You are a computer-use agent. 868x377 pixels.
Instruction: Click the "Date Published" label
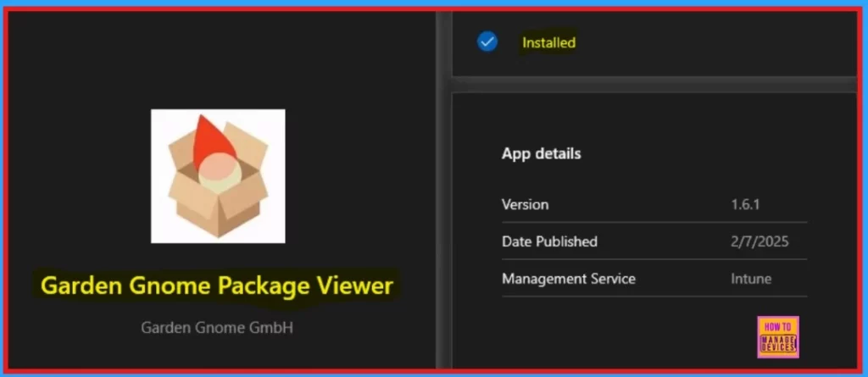pos(549,242)
